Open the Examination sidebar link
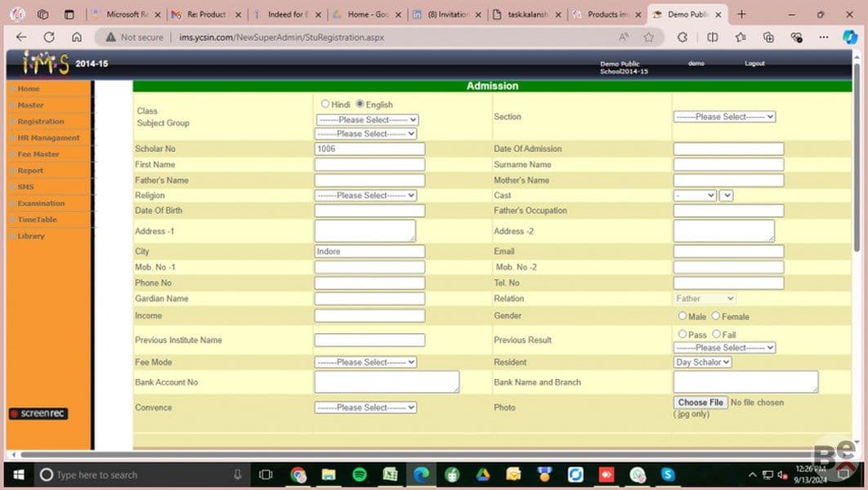This screenshot has height=490, width=868. (40, 203)
